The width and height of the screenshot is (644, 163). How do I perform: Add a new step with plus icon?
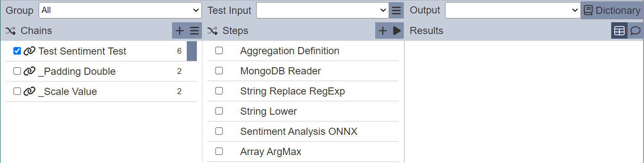point(383,31)
